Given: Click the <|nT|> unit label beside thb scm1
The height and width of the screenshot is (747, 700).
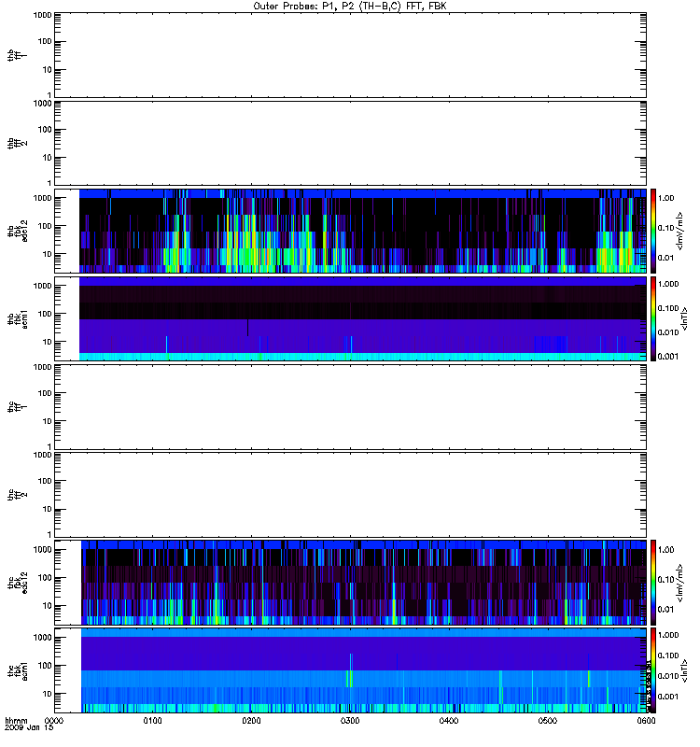Looking at the screenshot, I should click(685, 318).
